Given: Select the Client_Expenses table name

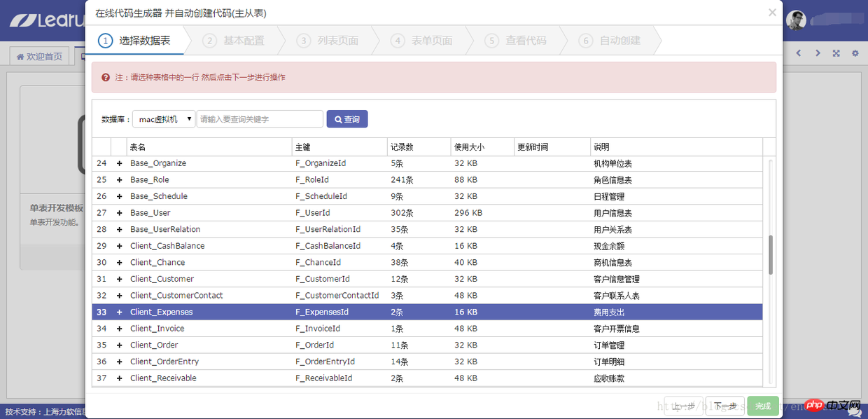Looking at the screenshot, I should [162, 312].
